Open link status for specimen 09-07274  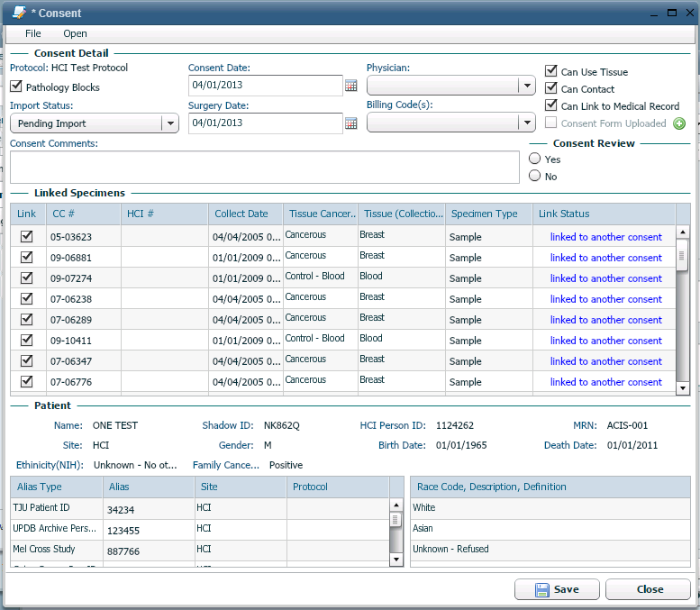(x=605, y=278)
